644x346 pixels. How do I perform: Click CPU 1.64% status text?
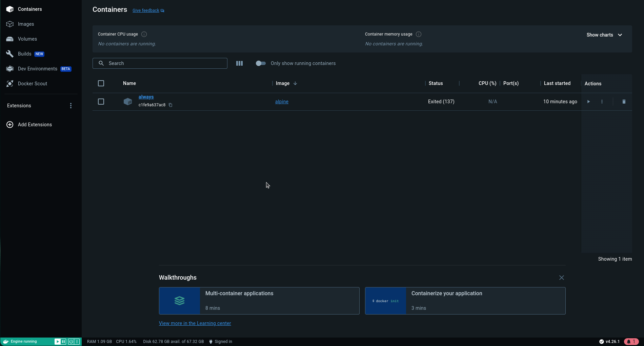(126, 342)
